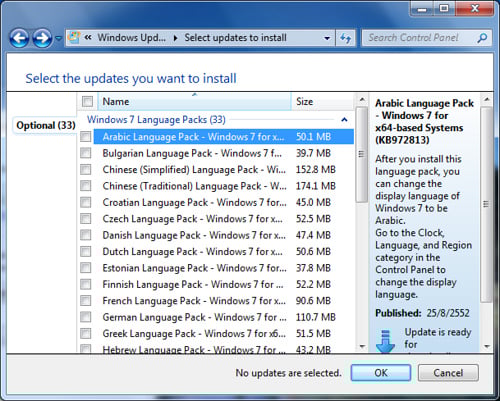The image size is (500, 401).
Task: Sort by the Name column header
Action: pos(195,101)
